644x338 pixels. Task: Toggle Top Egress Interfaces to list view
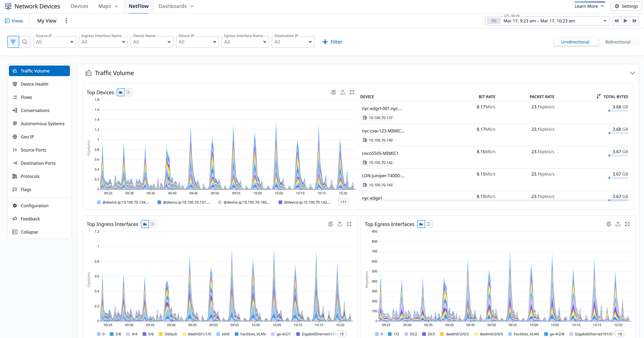pos(429,224)
